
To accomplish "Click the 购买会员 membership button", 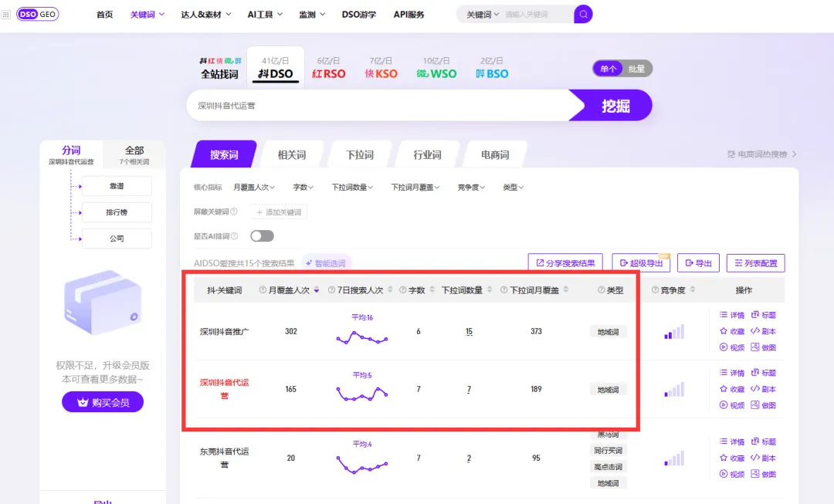I will point(103,401).
